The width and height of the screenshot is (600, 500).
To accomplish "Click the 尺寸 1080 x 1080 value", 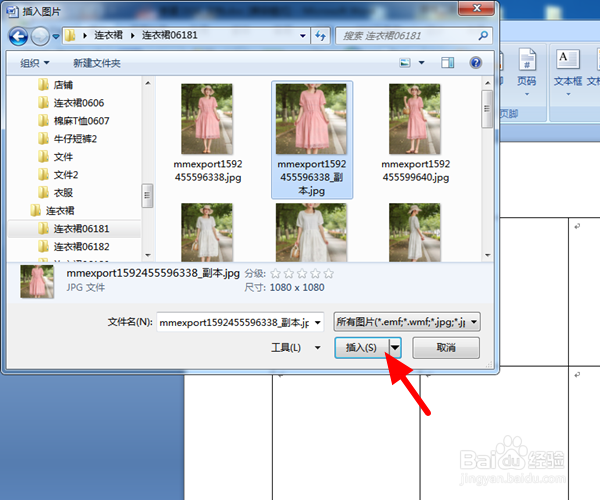I will click(x=297, y=287).
